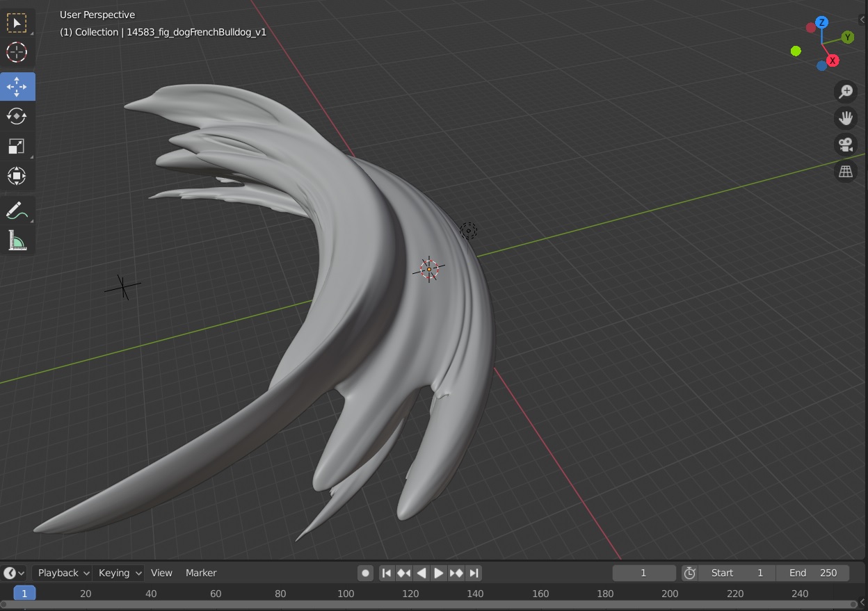The width and height of the screenshot is (868, 611).
Task: Click the Zoom magnifier viewport button
Action: (846, 91)
